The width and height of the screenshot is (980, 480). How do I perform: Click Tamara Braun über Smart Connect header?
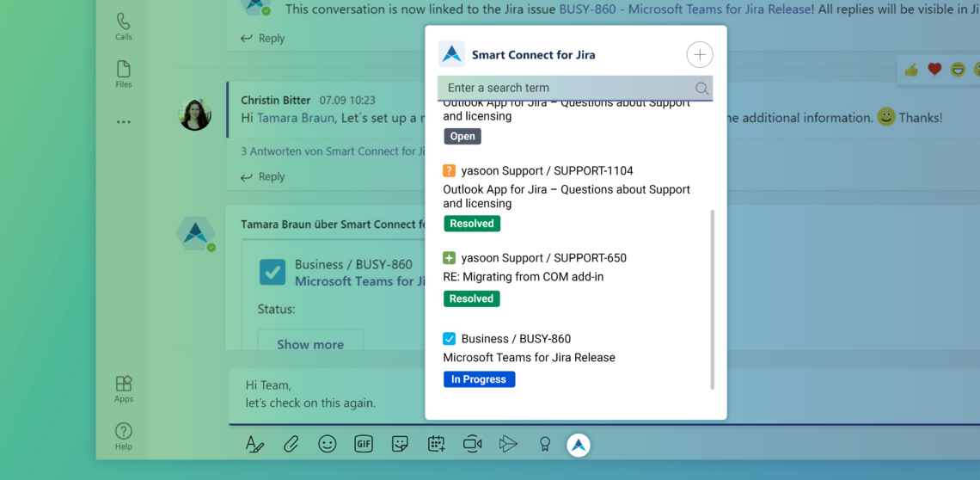333,224
